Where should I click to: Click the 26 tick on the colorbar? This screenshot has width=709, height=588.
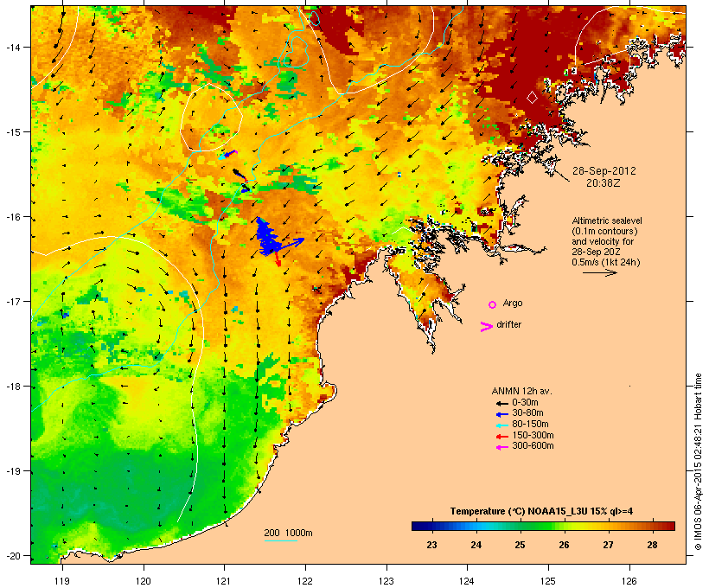click(564, 545)
